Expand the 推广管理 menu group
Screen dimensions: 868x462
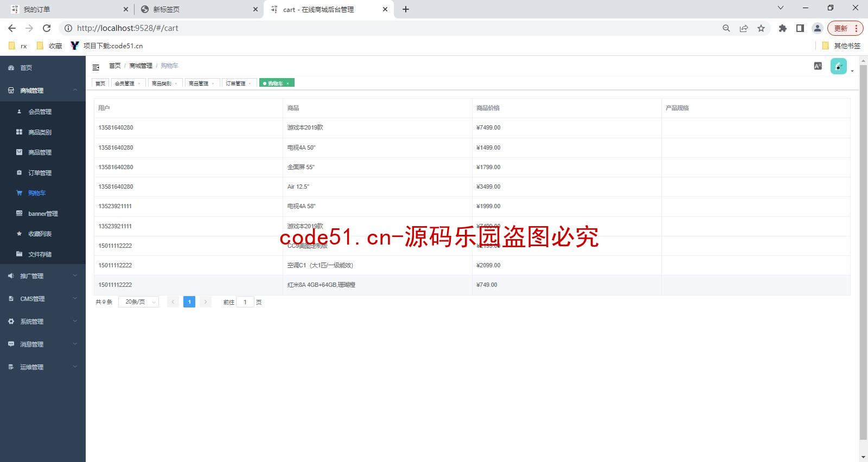pyautogui.click(x=43, y=276)
